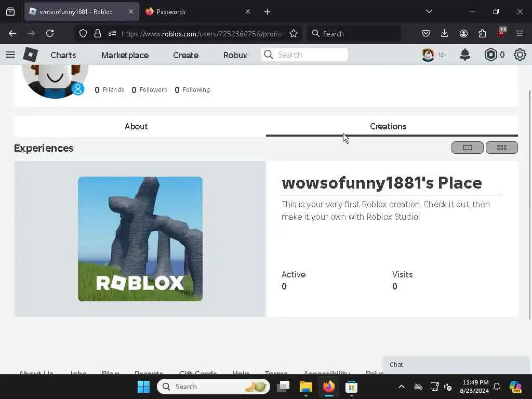
Task: Click the Firefox taskbar icon
Action: click(328, 387)
